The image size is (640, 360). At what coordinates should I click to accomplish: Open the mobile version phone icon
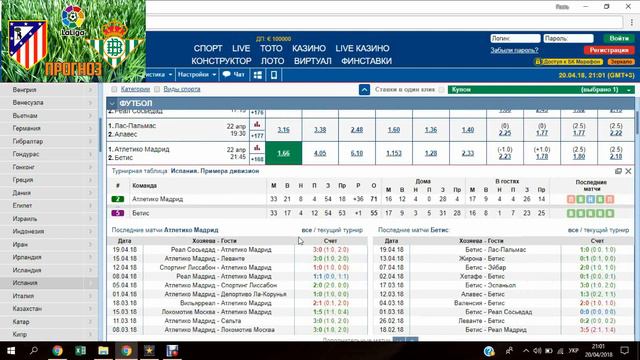pos(274,75)
